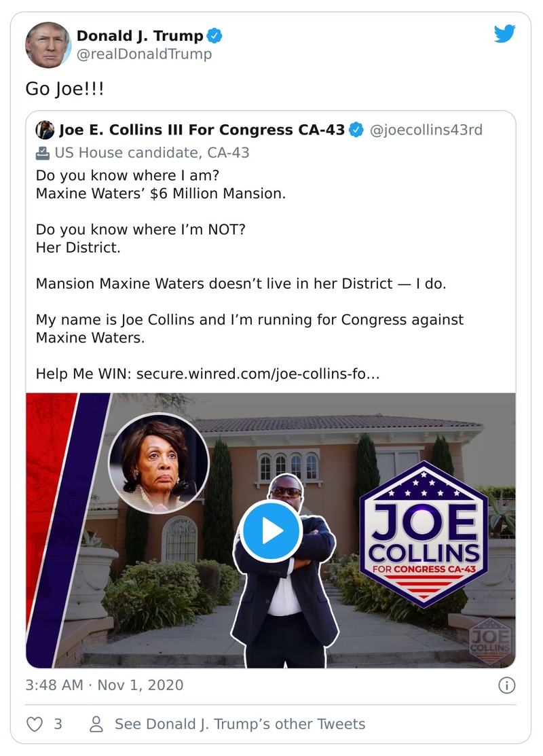Screen dimensions: 543x756
Task: Click the 'Go Joe!!!' tweet text
Action: point(64,89)
